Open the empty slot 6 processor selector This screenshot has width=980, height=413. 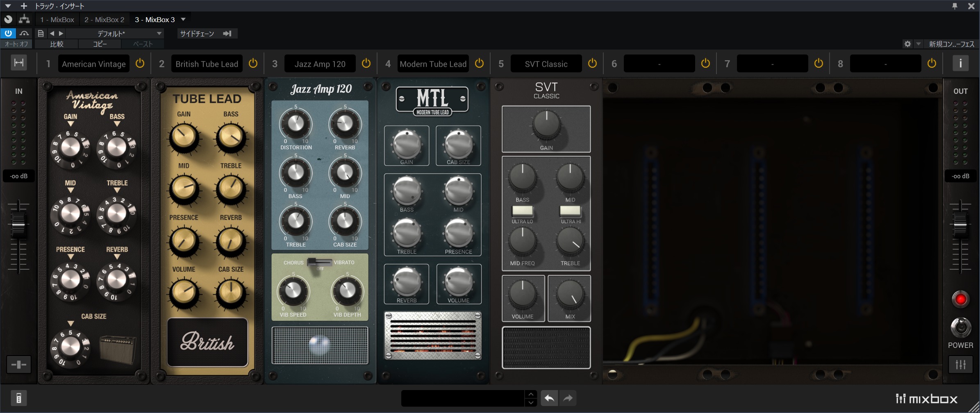(x=659, y=64)
